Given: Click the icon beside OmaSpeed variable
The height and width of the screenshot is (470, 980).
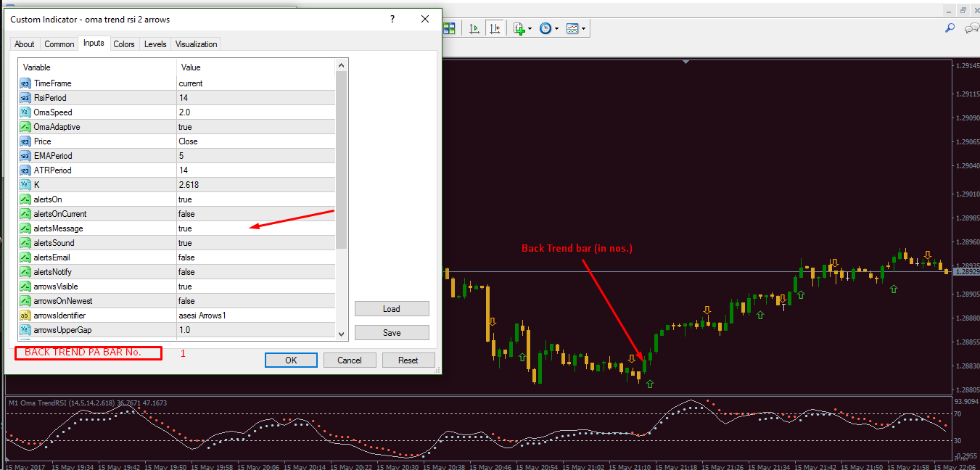Looking at the screenshot, I should tap(25, 112).
